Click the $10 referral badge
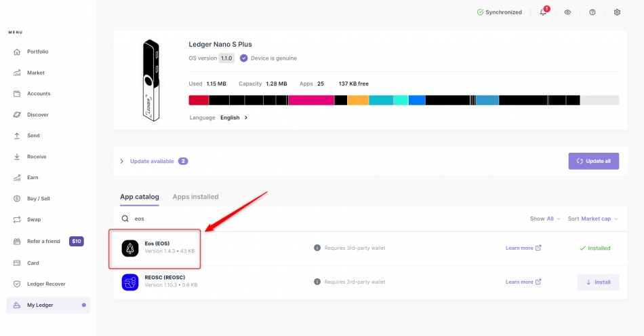The image size is (644, 336). pos(77,242)
